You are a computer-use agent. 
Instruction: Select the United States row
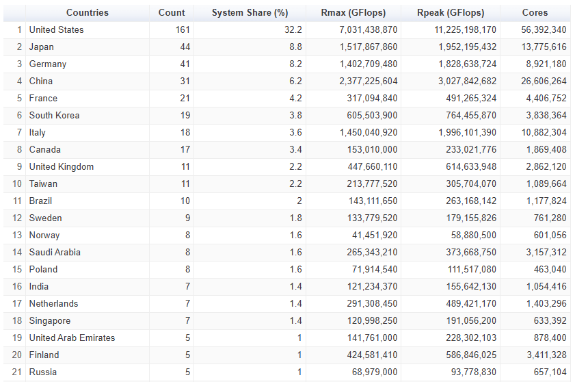(x=287, y=29)
